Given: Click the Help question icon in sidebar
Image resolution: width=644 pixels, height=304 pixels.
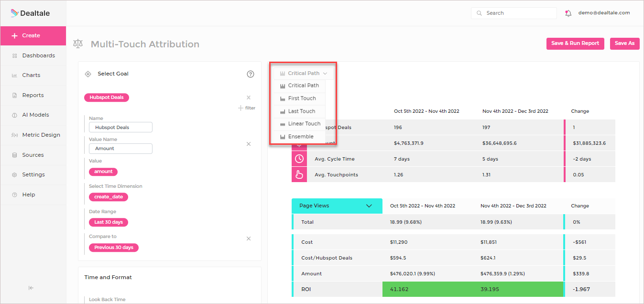Looking at the screenshot, I should pyautogui.click(x=14, y=195).
